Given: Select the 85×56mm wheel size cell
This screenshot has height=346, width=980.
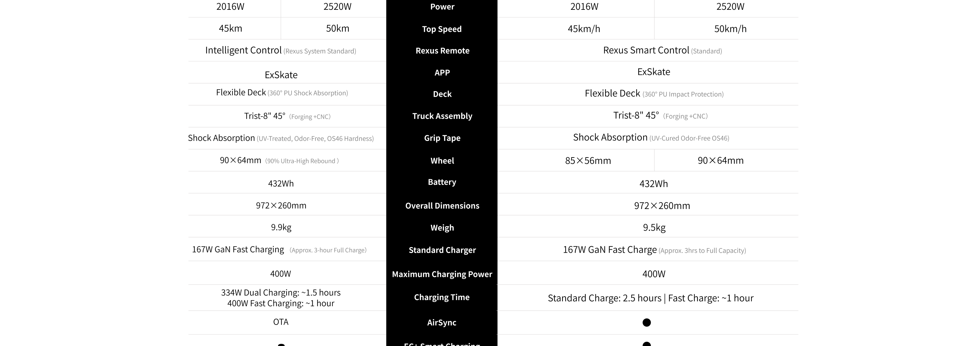Looking at the screenshot, I should (x=588, y=160).
